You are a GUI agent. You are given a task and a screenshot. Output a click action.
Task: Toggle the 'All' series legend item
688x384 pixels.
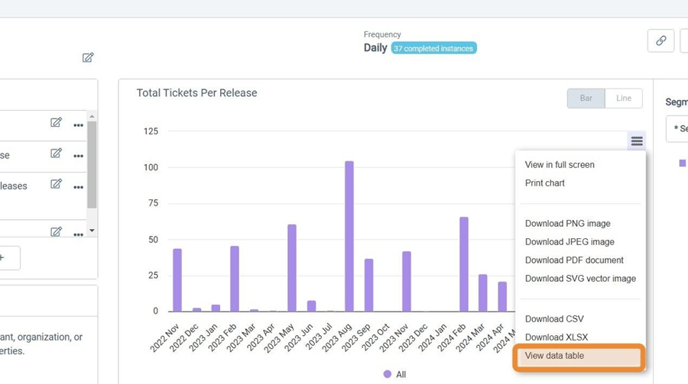(394, 374)
